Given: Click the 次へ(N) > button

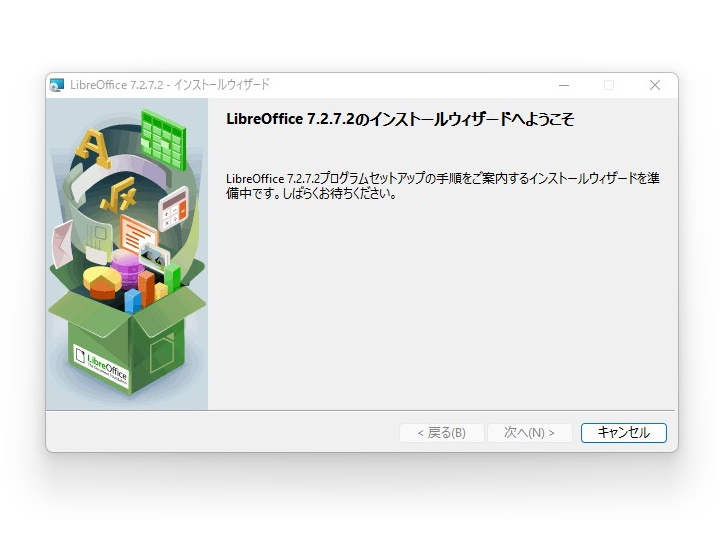Looking at the screenshot, I should coord(529,433).
